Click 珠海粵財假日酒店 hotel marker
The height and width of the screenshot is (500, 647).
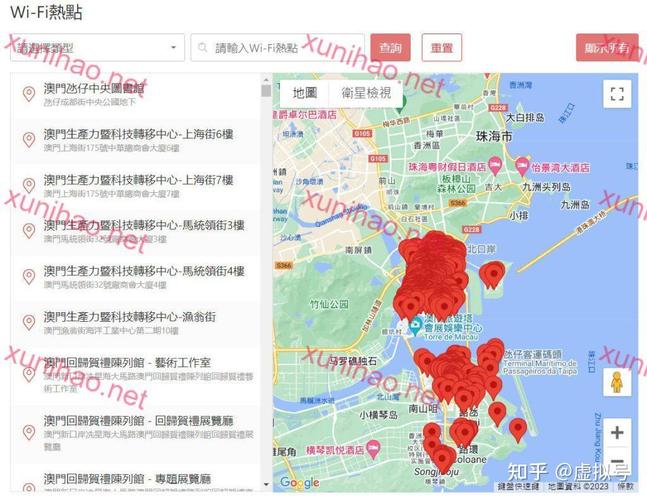pyautogui.click(x=495, y=166)
